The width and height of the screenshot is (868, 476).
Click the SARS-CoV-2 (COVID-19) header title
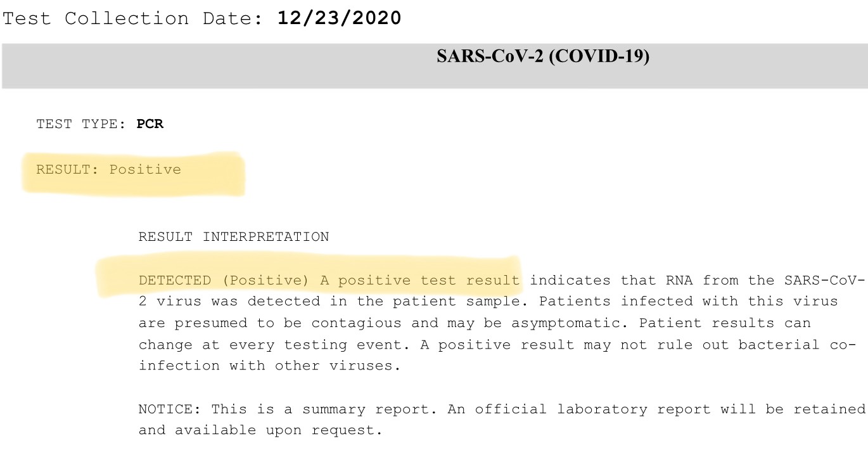[x=543, y=56]
